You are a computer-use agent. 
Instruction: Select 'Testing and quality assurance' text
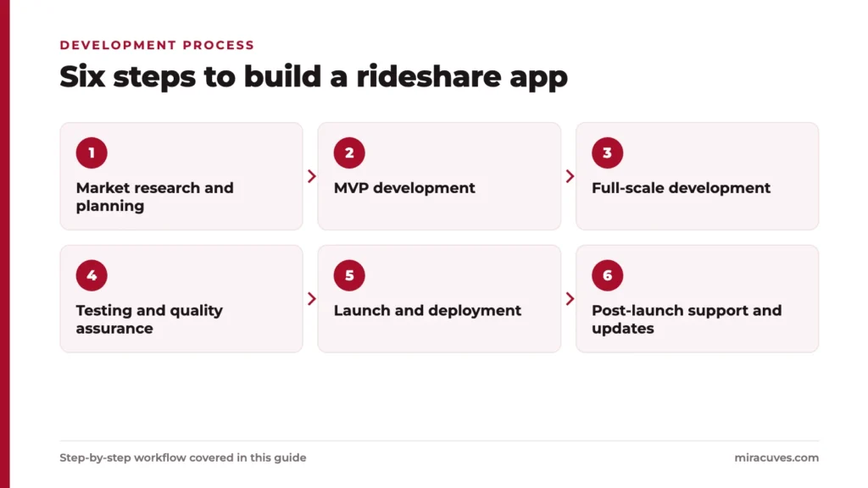pyautogui.click(x=149, y=319)
